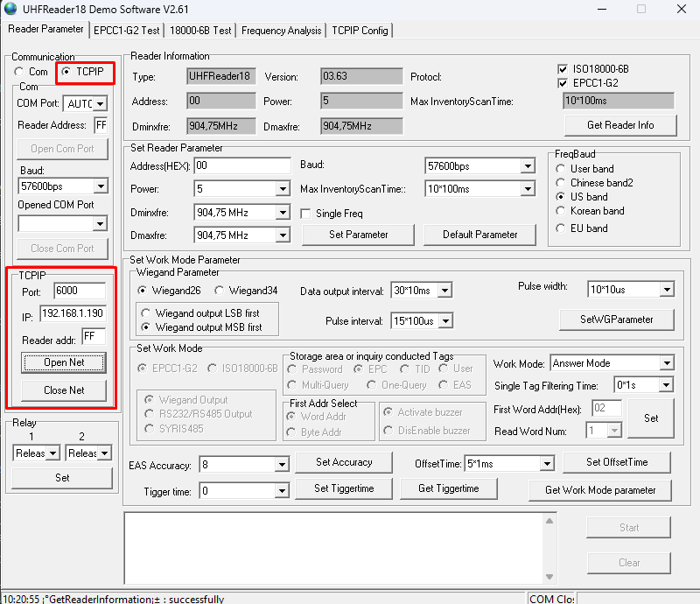Click the Set Parameter button
Image resolution: width=700 pixels, height=604 pixels.
click(x=358, y=235)
